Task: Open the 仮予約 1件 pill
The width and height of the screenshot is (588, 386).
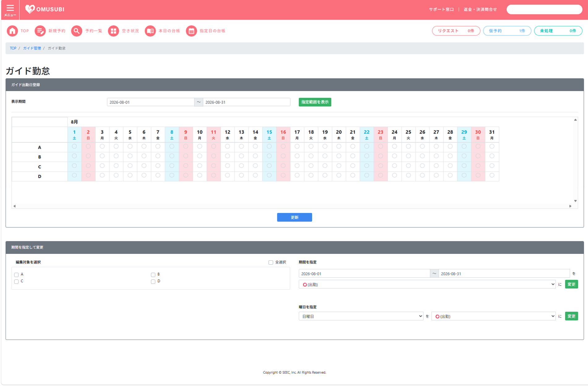Action: click(x=507, y=31)
